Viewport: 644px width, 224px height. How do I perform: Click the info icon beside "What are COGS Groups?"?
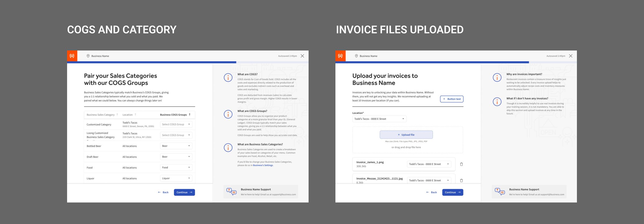[228, 114]
